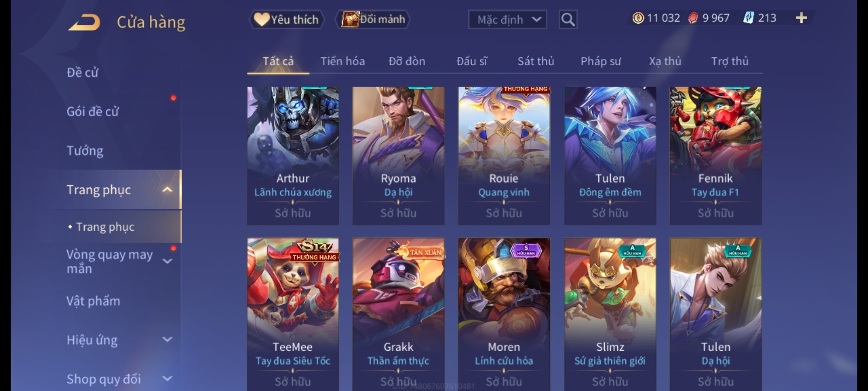The image size is (868, 391).
Task: Tap the plus icon to add currency
Action: [x=801, y=18]
